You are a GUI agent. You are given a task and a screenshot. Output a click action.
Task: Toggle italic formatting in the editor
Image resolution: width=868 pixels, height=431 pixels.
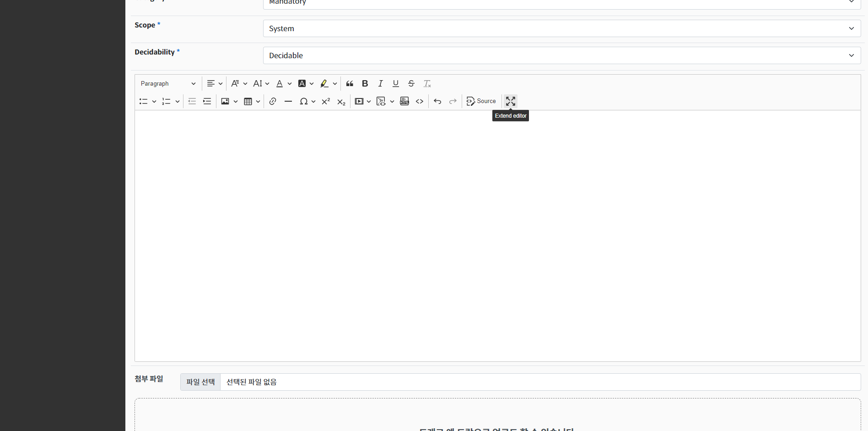pyautogui.click(x=380, y=83)
